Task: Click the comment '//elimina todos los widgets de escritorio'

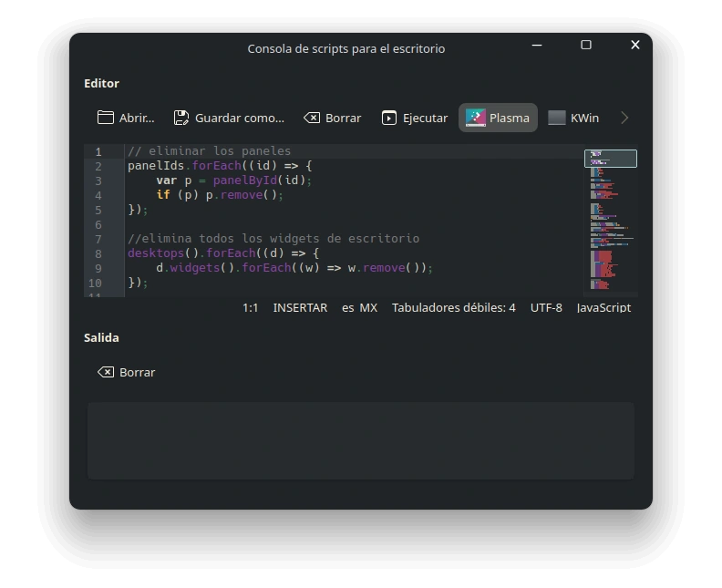Action: pyautogui.click(x=273, y=239)
